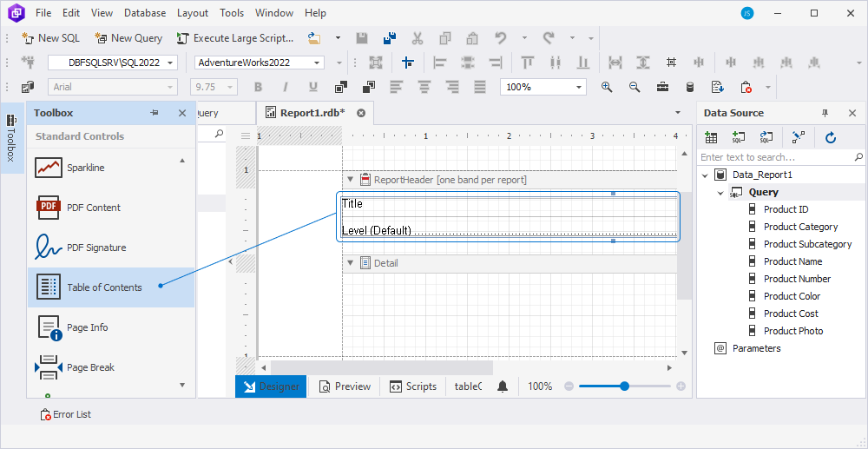This screenshot has height=449, width=868.
Task: Open the Error List panel
Action: click(x=66, y=414)
